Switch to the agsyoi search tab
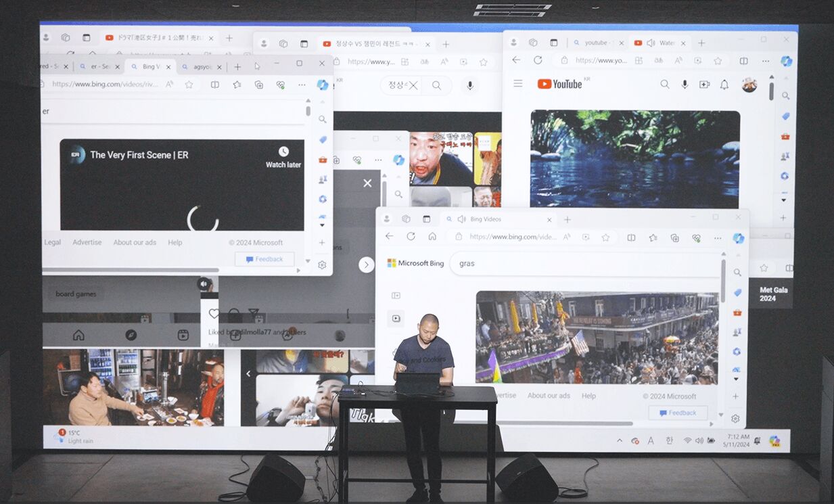Screen dimensions: 834x504 [x=202, y=67]
